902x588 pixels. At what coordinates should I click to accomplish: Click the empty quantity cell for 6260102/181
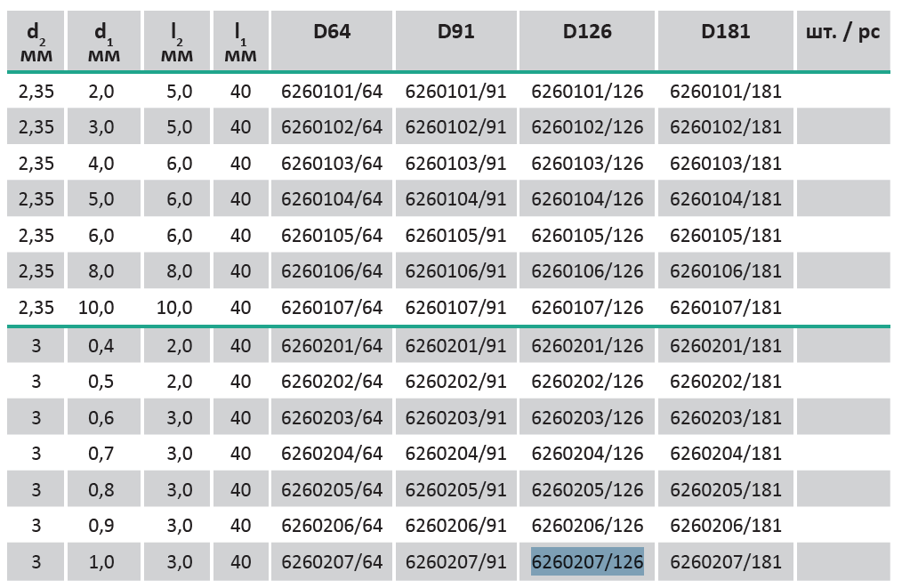(x=842, y=127)
